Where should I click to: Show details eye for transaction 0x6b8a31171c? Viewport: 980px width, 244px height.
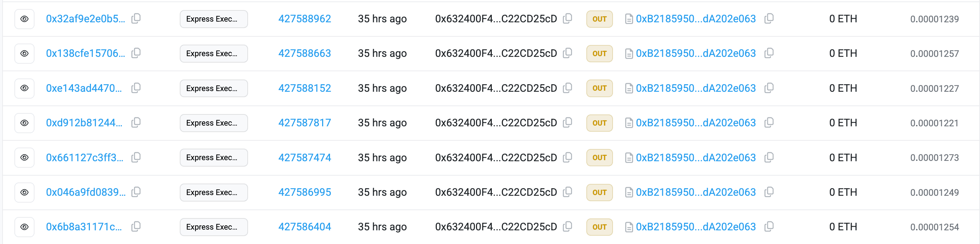coord(24,226)
